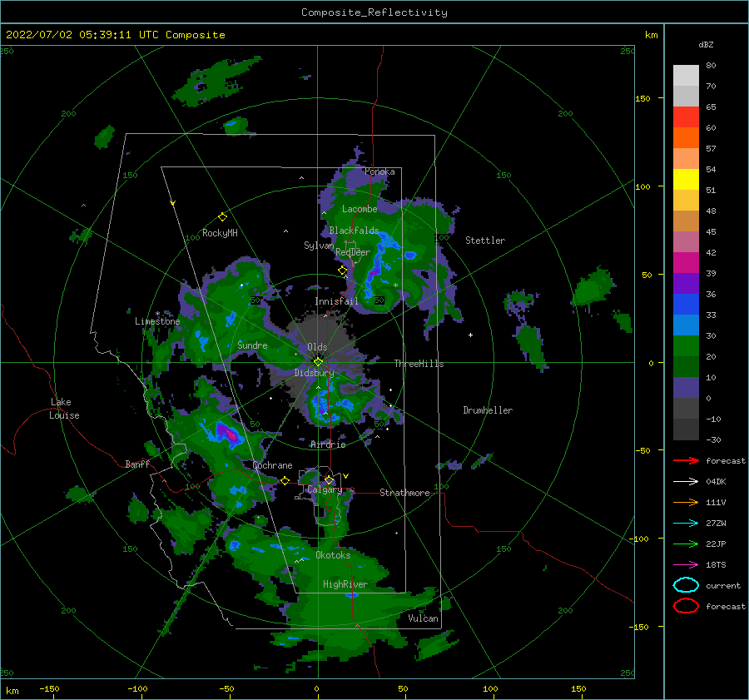Click the Blackfalds label

click(x=354, y=231)
